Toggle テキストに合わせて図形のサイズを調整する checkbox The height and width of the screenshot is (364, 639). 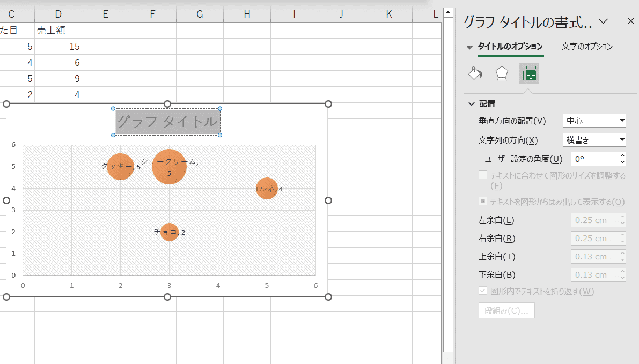[x=483, y=175]
